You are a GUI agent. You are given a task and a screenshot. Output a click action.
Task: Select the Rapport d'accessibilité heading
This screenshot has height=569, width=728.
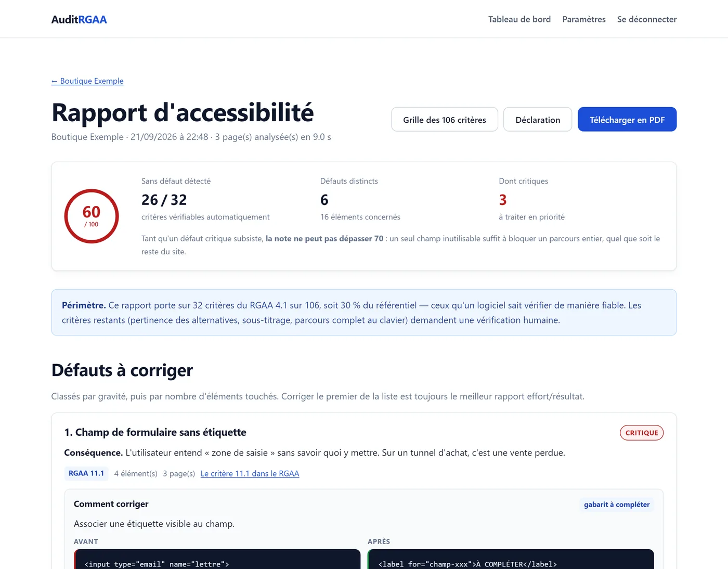183,112
